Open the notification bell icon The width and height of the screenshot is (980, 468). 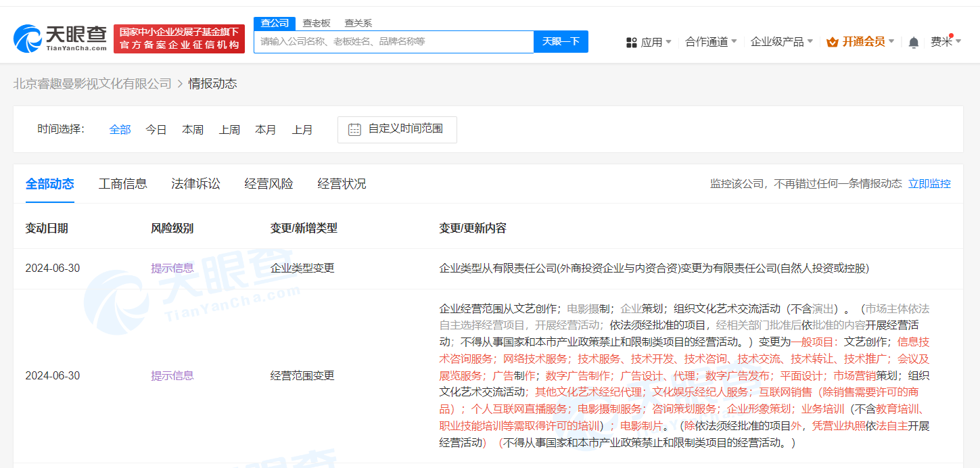point(914,41)
